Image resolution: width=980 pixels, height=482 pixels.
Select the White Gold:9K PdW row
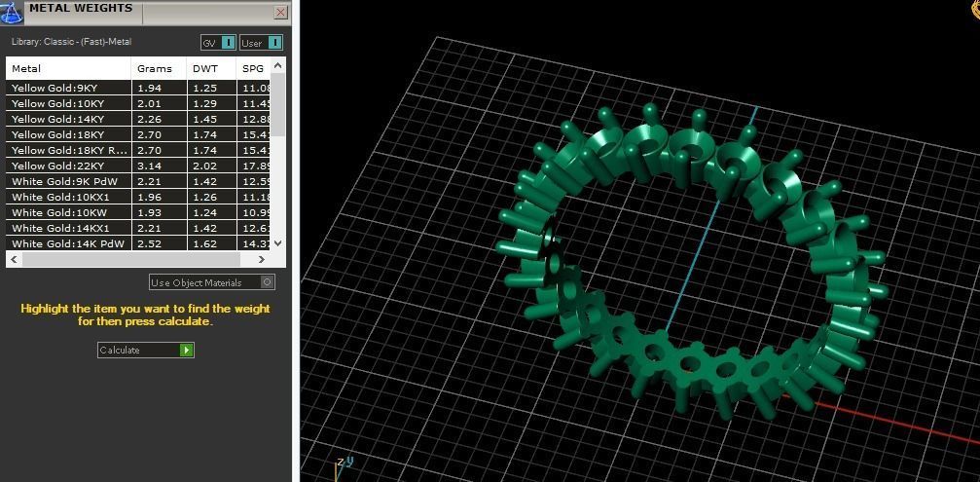point(139,182)
